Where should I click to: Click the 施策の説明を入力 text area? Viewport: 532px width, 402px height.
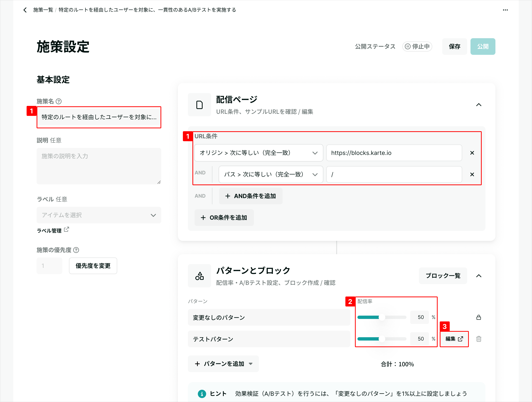[99, 166]
